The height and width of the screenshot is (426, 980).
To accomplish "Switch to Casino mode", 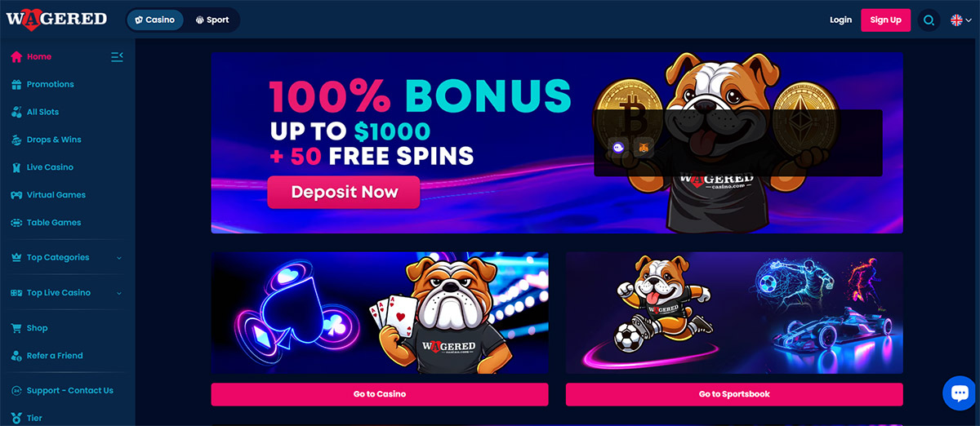I will pyautogui.click(x=155, y=20).
